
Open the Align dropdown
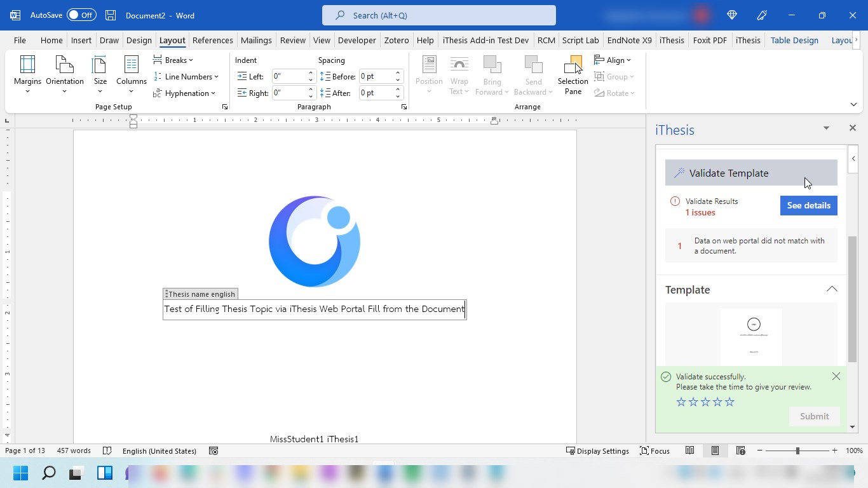pos(613,60)
